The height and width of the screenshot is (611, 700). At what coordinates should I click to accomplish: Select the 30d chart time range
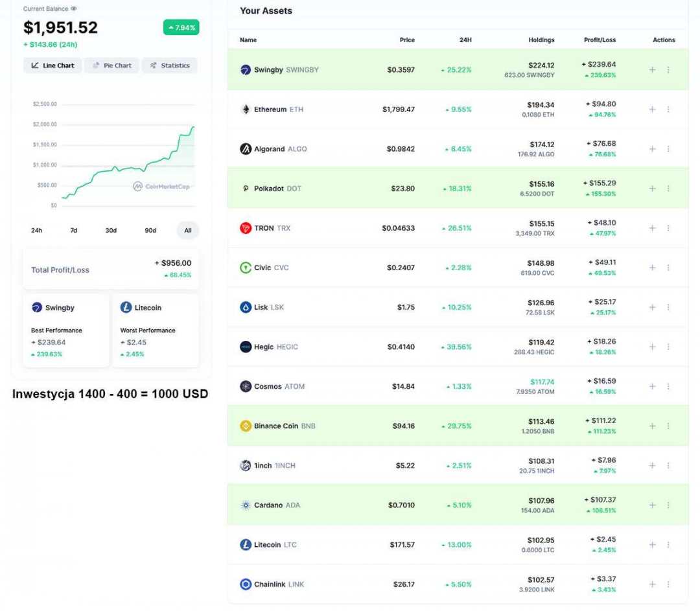[x=111, y=231]
